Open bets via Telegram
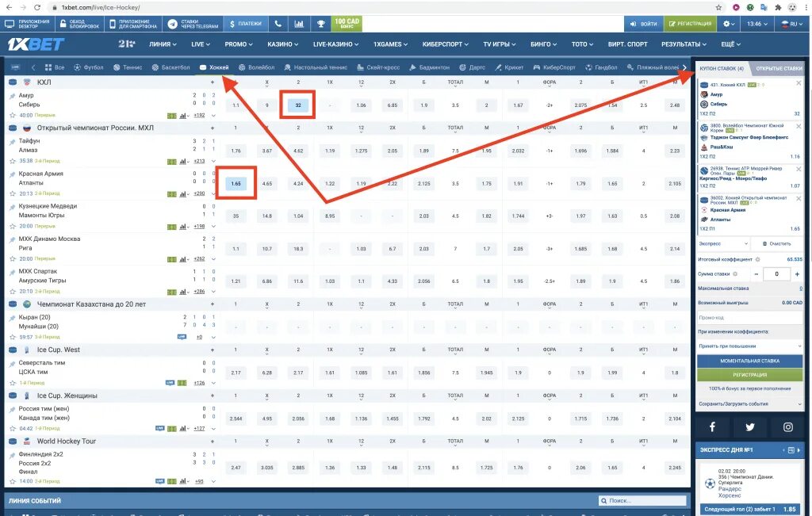 pos(193,24)
